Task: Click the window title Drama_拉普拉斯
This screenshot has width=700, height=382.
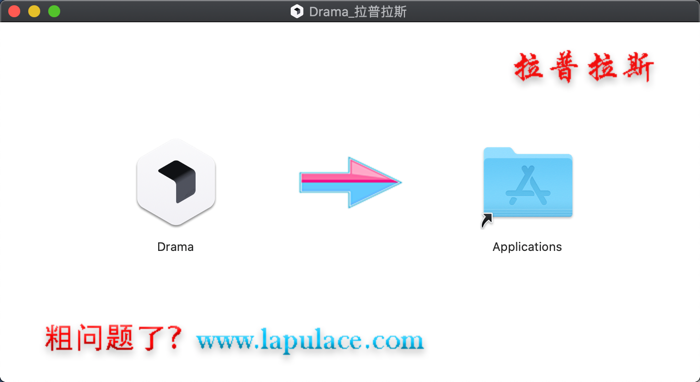Action: point(358,12)
